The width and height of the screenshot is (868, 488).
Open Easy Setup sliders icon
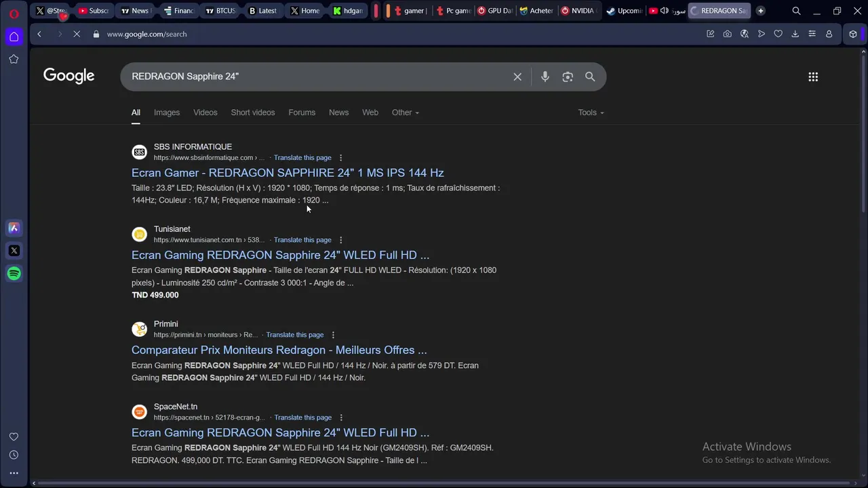tap(812, 34)
